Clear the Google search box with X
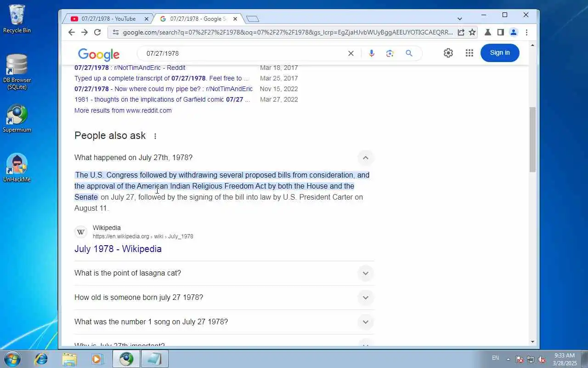The image size is (588, 368). point(351,53)
